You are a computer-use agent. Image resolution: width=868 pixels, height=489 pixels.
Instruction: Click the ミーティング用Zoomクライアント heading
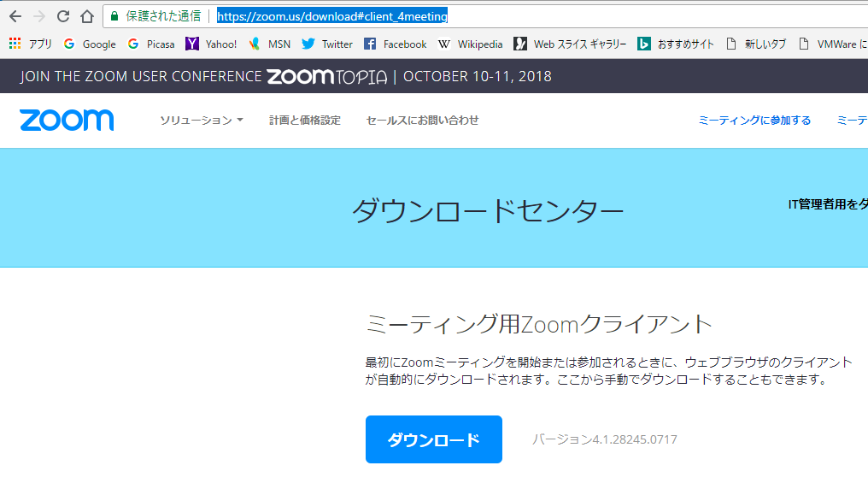coord(538,324)
